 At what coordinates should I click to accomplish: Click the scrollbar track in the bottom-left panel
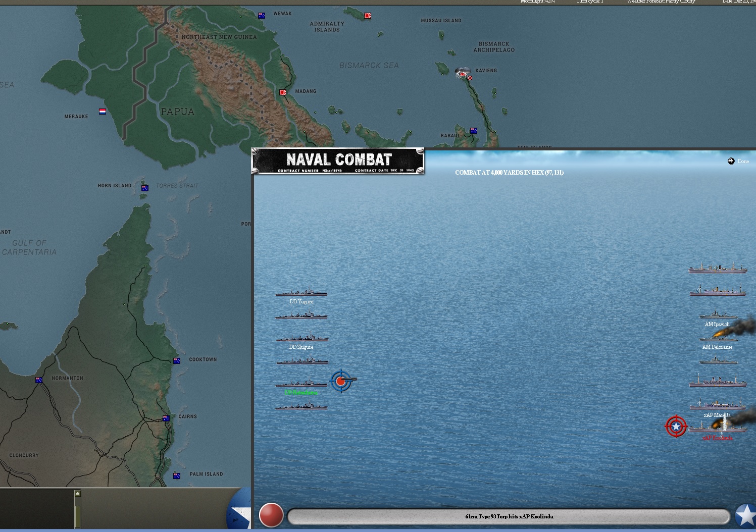[78, 512]
